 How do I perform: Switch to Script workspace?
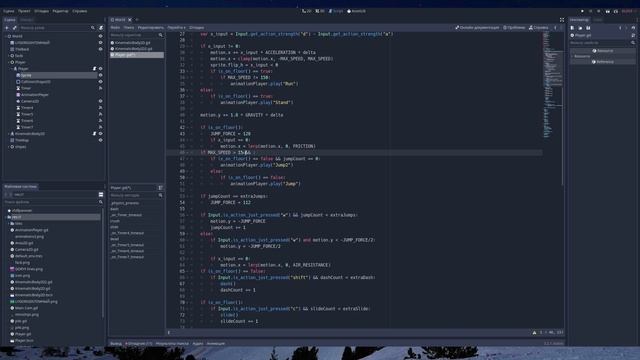pyautogui.click(x=336, y=11)
